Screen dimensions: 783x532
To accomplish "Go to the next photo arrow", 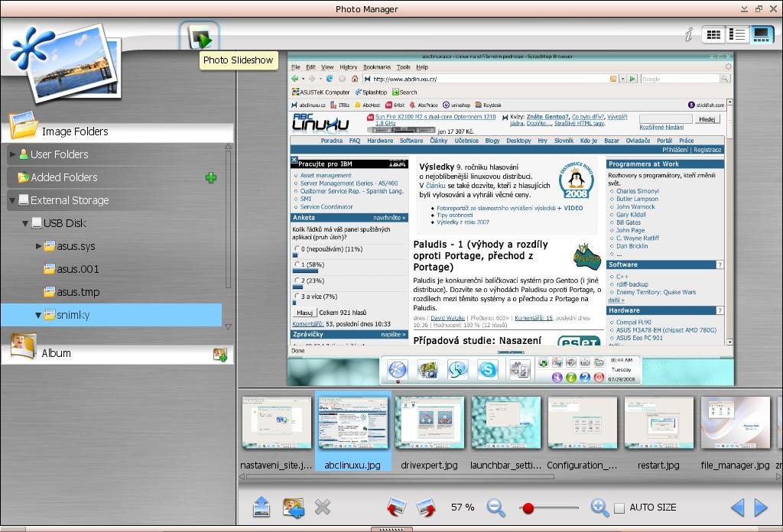I will pos(761,508).
